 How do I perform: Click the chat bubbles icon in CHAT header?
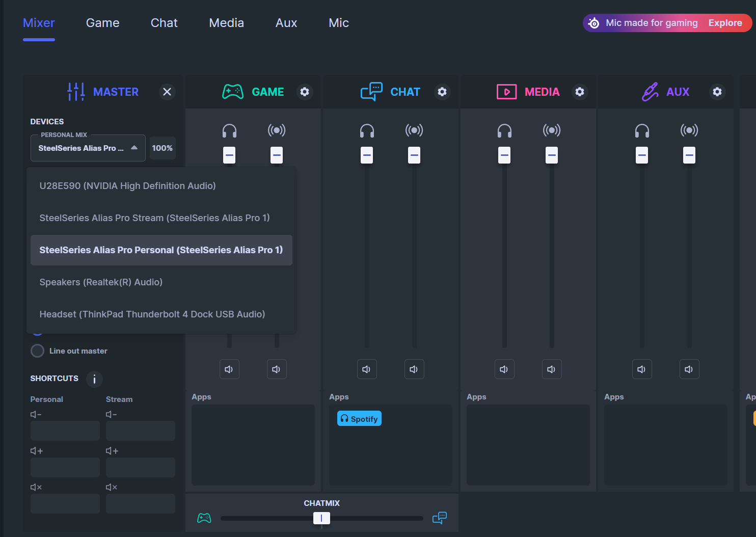coord(371,92)
